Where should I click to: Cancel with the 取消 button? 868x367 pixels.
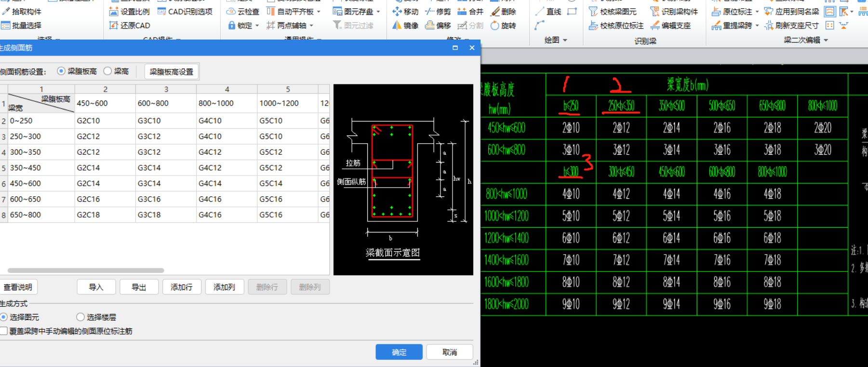[x=450, y=352]
